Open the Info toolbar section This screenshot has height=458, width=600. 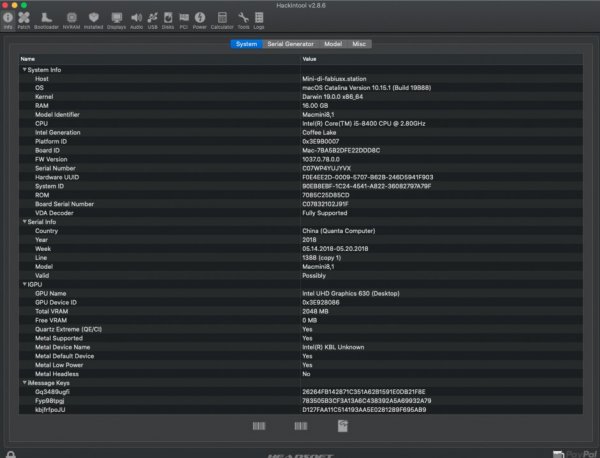[x=8, y=21]
